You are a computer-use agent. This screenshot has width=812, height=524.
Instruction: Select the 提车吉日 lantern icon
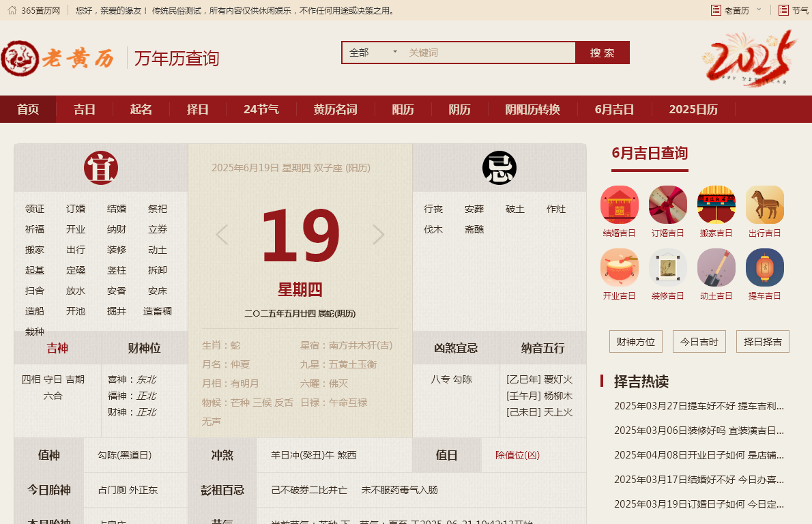[765, 269]
